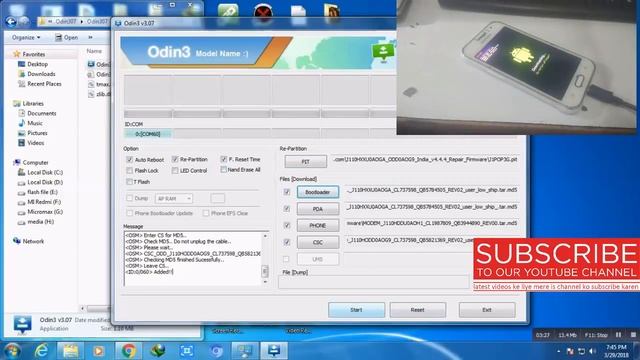Screen dimensions: 640x360
Task: Show more Explorer toolbar commands chevron
Action: 90,38
